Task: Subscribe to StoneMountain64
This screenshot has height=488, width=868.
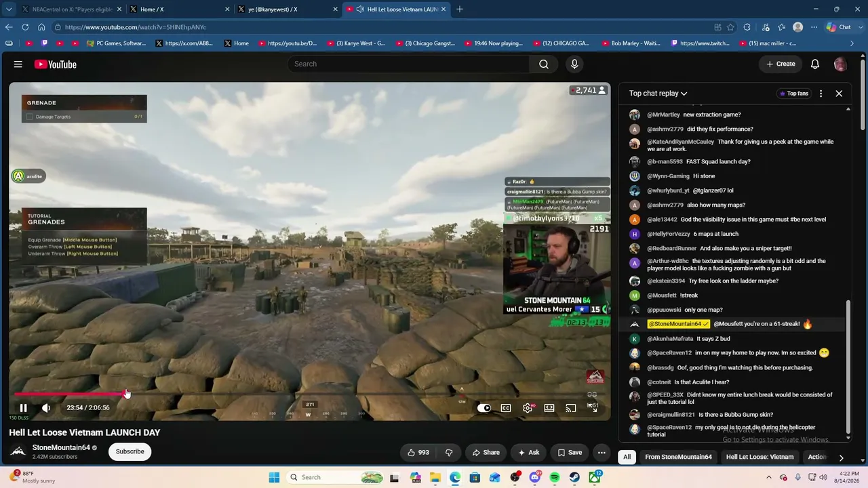Action: [130, 451]
